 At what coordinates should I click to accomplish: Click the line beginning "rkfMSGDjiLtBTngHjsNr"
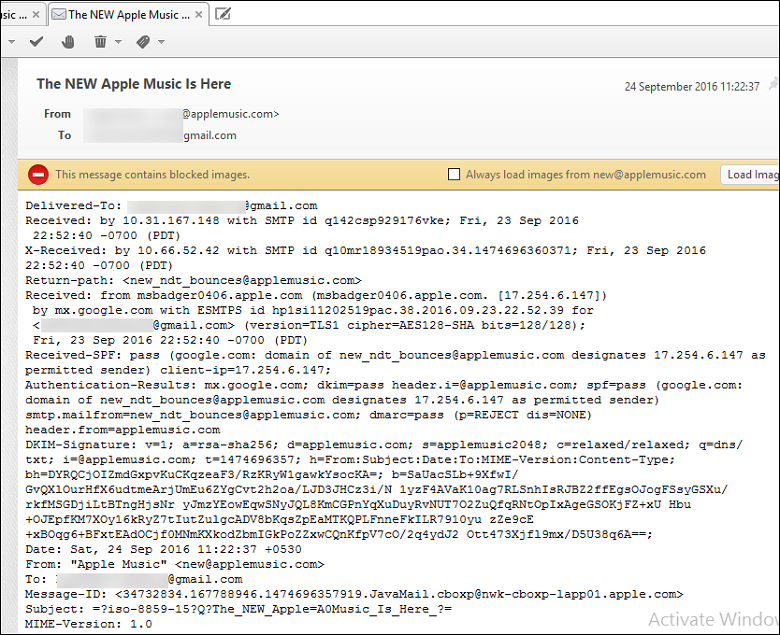358,504
